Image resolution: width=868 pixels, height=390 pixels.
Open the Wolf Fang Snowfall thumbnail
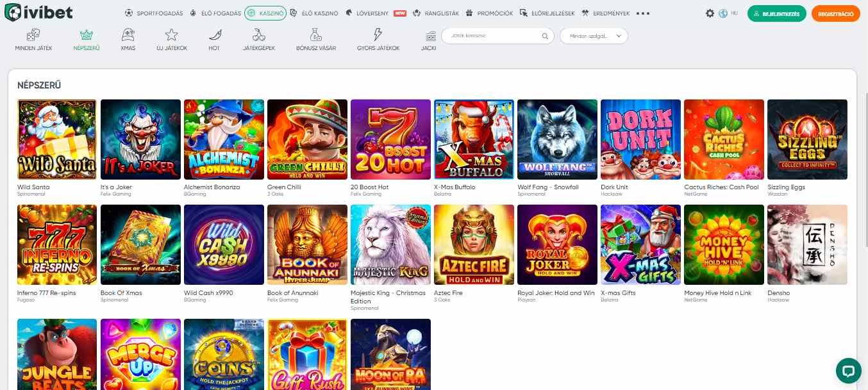(x=557, y=139)
